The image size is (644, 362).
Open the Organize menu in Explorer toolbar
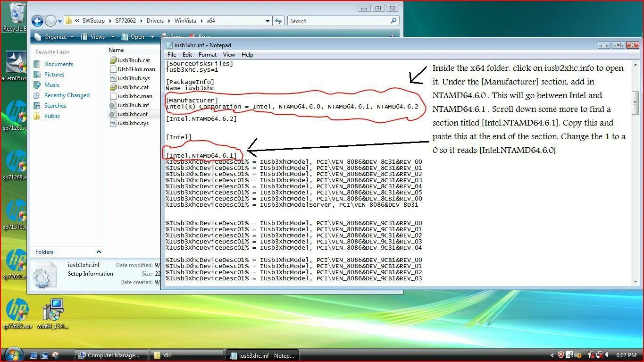(x=54, y=37)
